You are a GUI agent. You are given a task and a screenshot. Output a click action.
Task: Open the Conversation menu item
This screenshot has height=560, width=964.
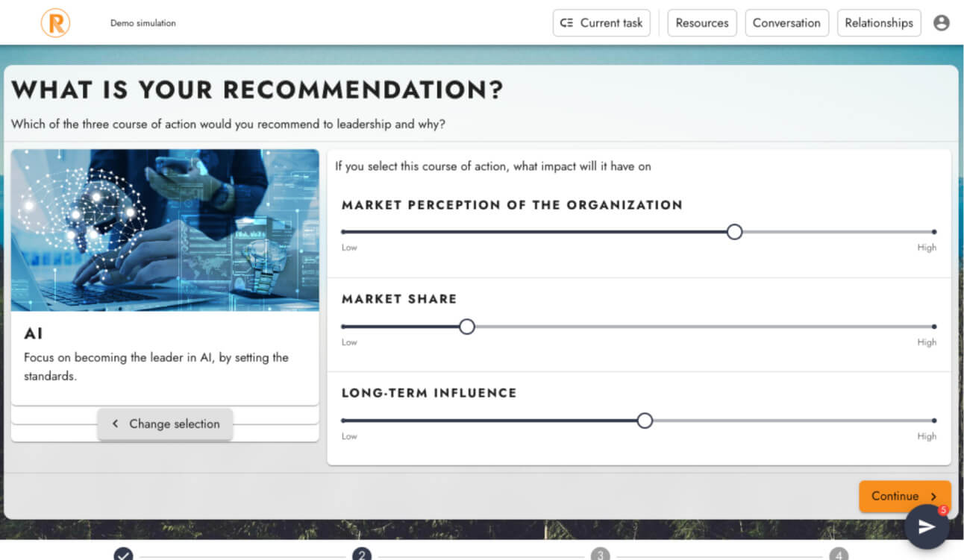[x=786, y=23]
